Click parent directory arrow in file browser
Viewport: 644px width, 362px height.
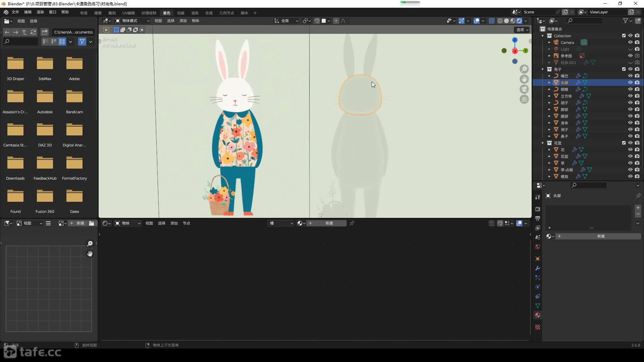(x=24, y=32)
